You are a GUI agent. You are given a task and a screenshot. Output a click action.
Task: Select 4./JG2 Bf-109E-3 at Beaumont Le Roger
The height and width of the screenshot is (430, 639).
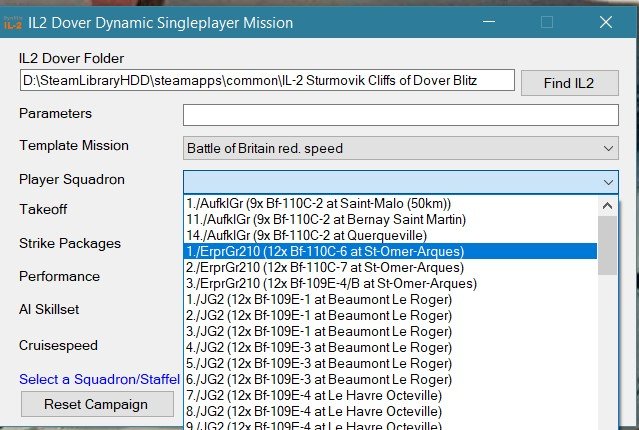(x=390, y=348)
